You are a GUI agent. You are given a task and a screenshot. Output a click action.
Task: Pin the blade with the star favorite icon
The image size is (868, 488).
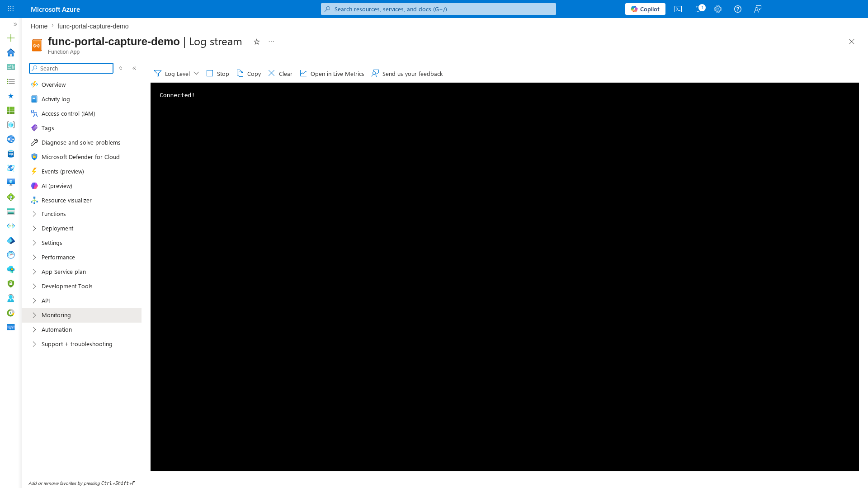point(257,42)
